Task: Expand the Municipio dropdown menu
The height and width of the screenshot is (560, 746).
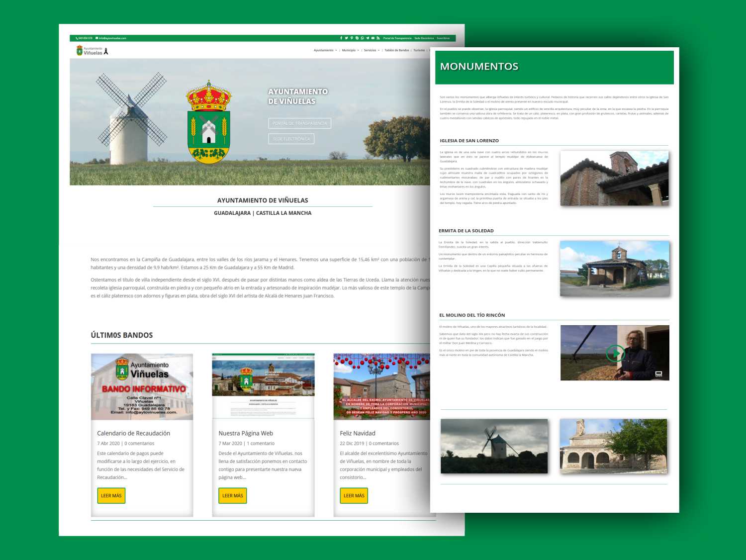Action: 350,50
